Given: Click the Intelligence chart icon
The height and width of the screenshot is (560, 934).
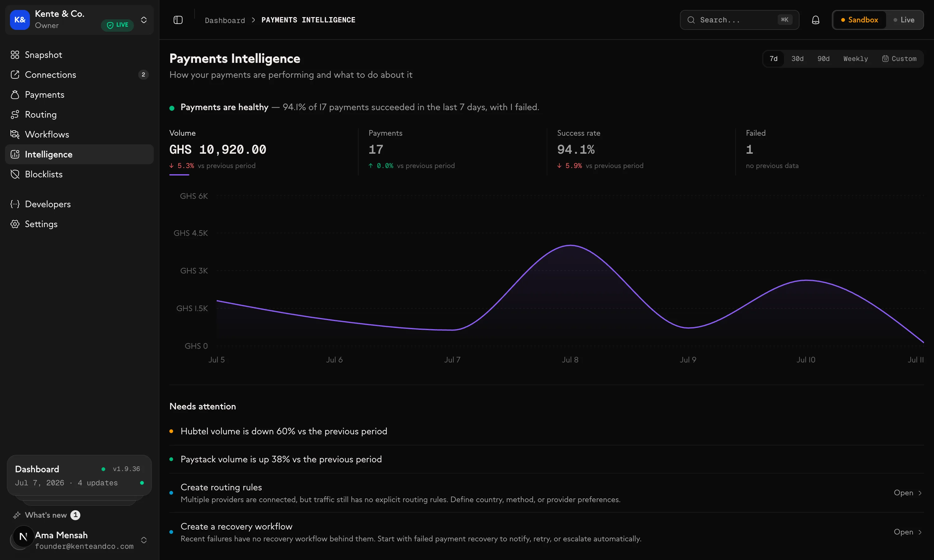Looking at the screenshot, I should pos(15,154).
